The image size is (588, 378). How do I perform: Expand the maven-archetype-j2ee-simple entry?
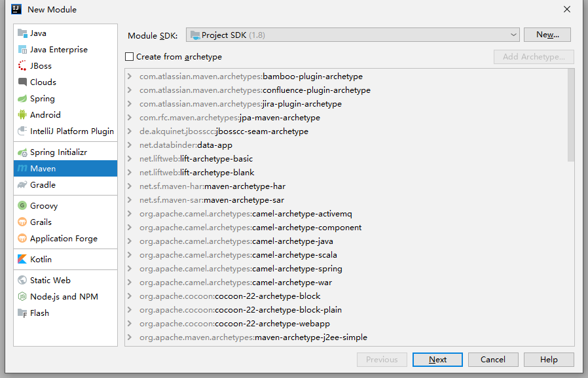point(130,337)
